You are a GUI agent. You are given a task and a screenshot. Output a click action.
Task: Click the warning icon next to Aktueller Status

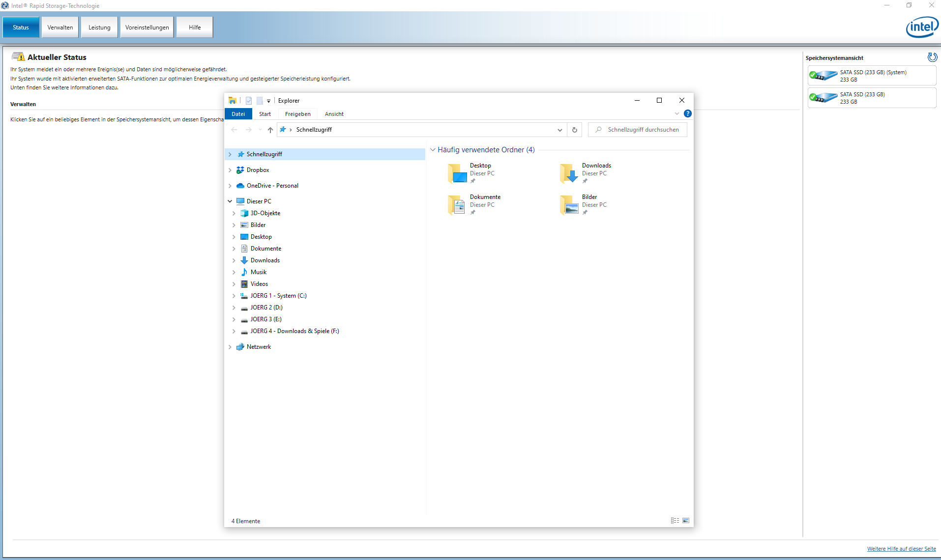click(18, 56)
